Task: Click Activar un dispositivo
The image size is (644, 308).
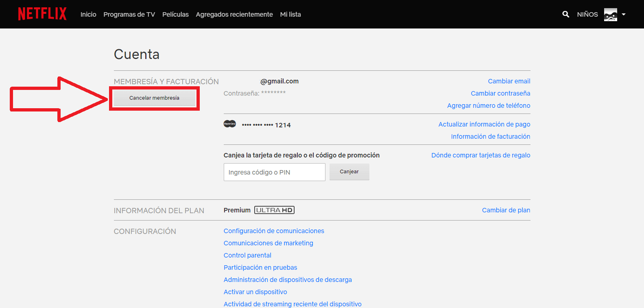Action: 255,292
